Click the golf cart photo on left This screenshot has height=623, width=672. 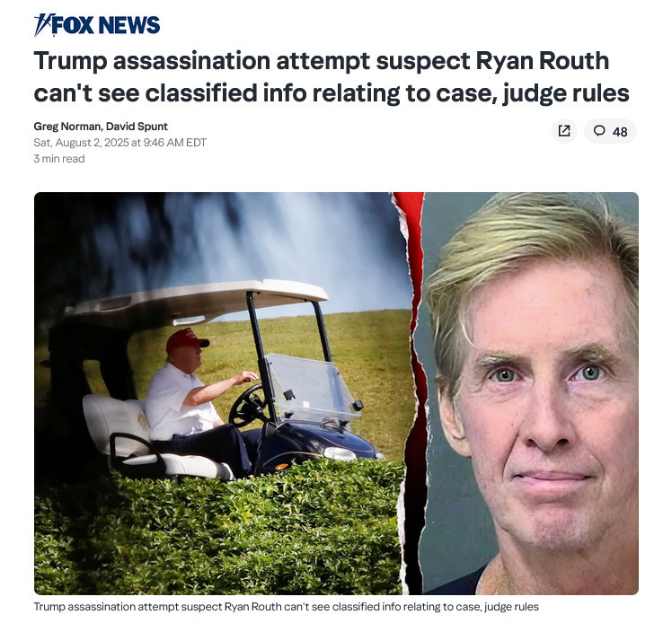coord(221,393)
